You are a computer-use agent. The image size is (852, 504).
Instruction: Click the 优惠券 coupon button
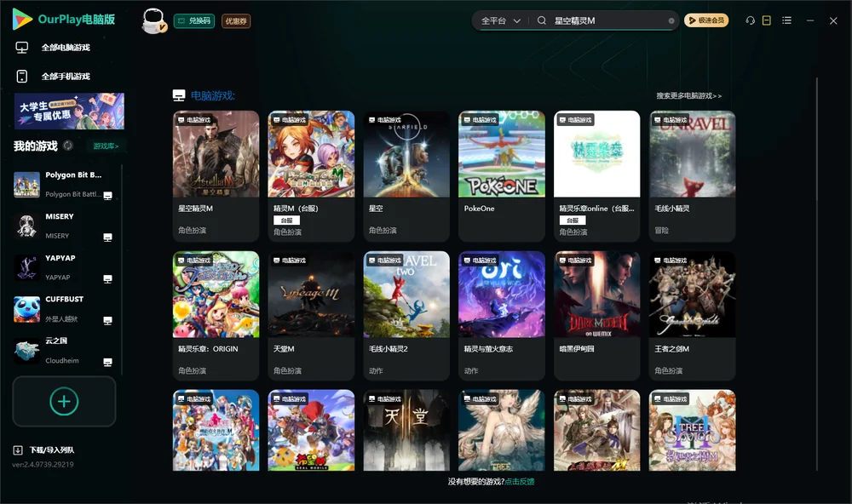[236, 21]
